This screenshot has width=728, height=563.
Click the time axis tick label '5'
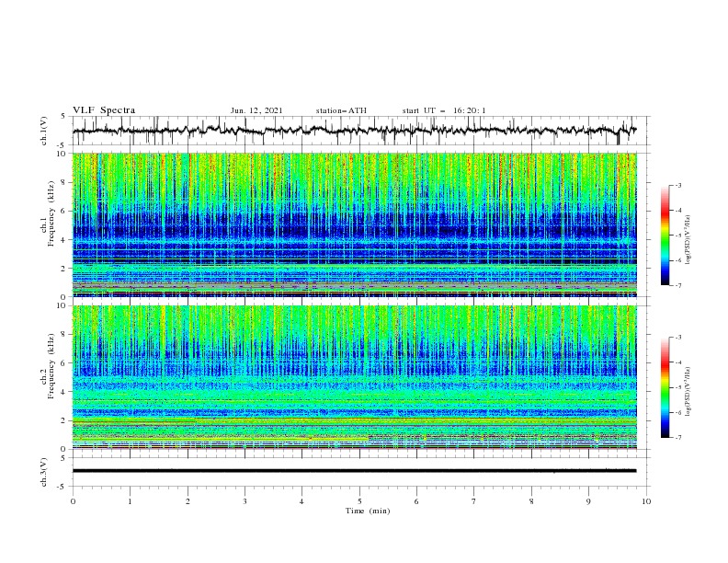359,501
